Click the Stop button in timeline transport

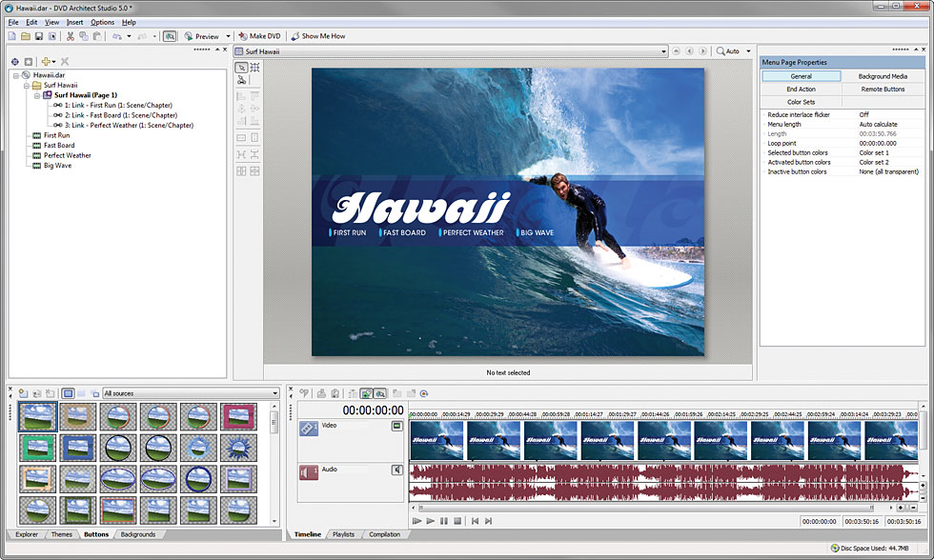coord(457,521)
